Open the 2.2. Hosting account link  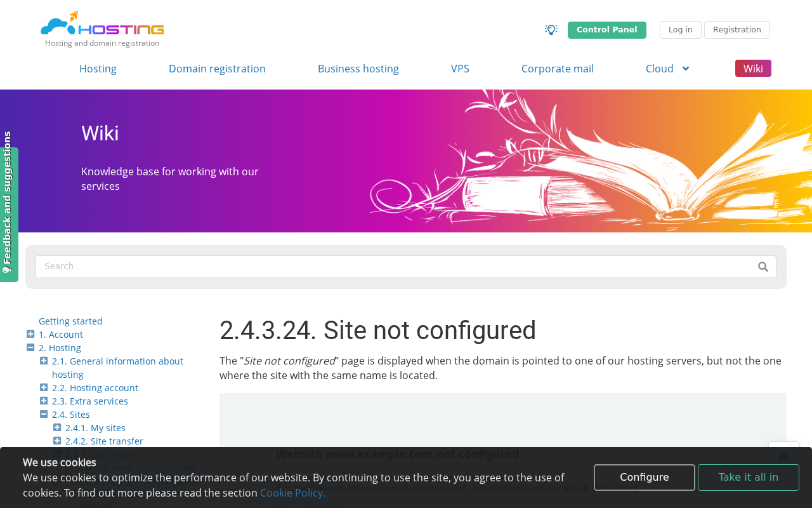(x=95, y=388)
